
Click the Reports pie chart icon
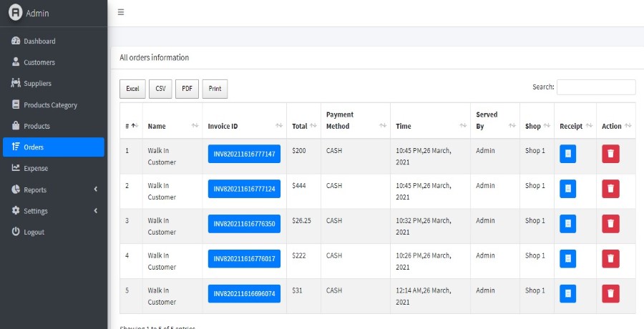[16, 190]
